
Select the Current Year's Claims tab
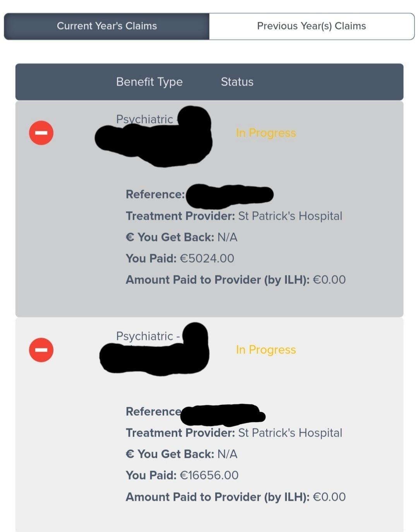point(107,26)
